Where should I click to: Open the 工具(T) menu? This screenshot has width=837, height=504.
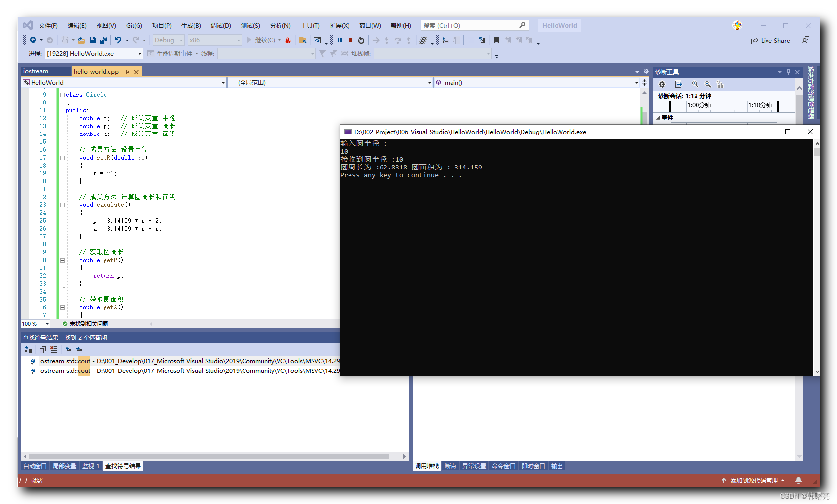coord(310,26)
